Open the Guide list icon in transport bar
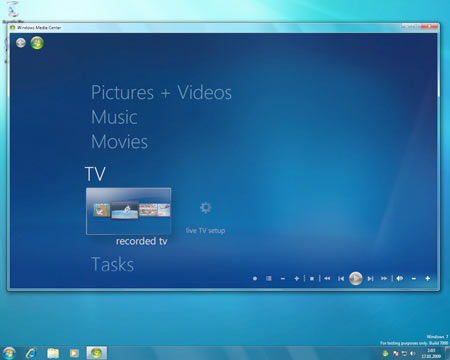Viewport: 450px width, 360px height. [269, 278]
